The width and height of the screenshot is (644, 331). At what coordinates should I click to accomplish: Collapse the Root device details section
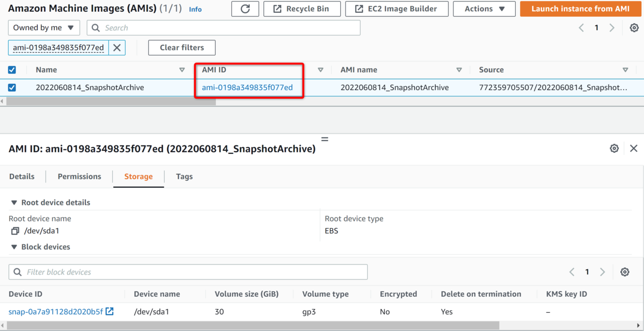(50, 203)
